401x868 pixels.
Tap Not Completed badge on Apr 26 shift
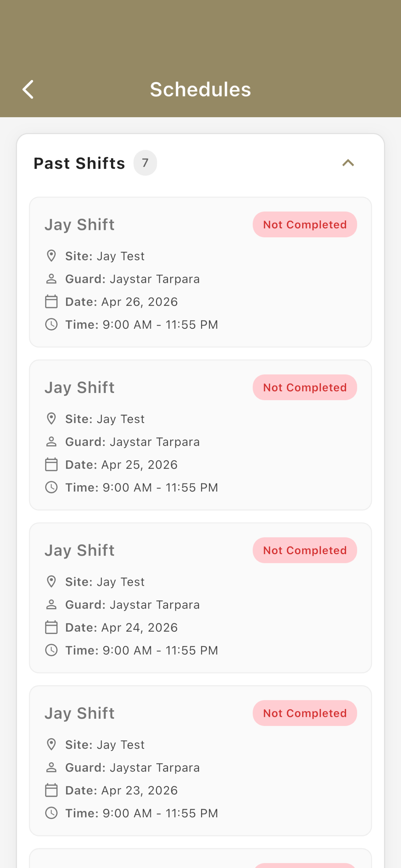click(x=305, y=224)
